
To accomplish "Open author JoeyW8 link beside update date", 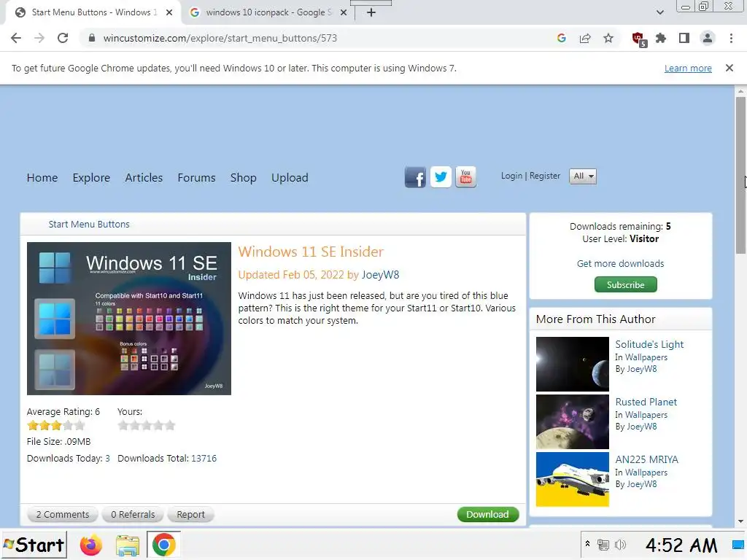I will tap(380, 275).
